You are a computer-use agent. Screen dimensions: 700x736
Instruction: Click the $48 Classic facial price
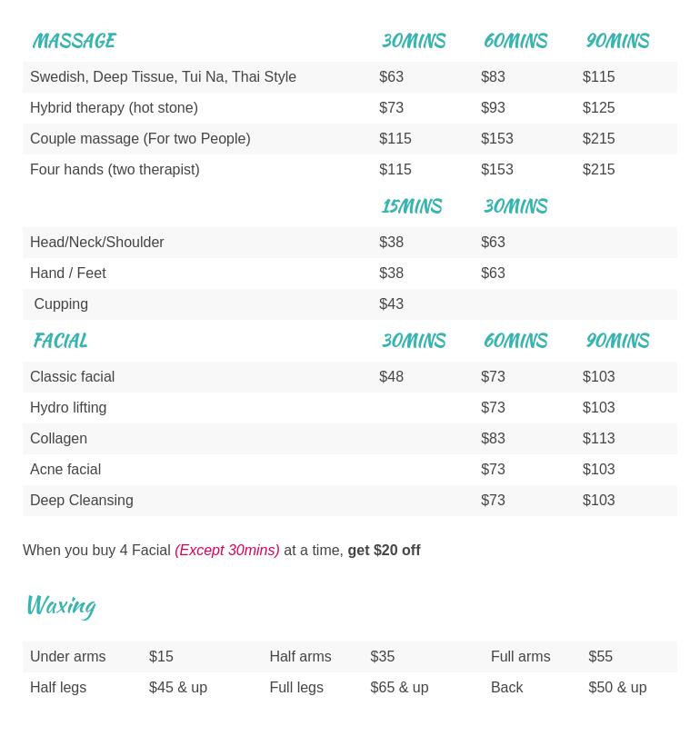point(391,377)
